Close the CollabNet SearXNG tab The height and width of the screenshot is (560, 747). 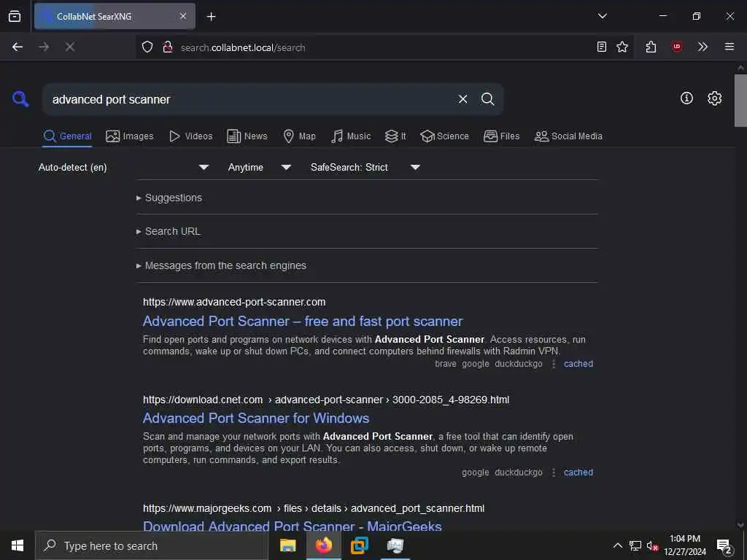pyautogui.click(x=183, y=16)
